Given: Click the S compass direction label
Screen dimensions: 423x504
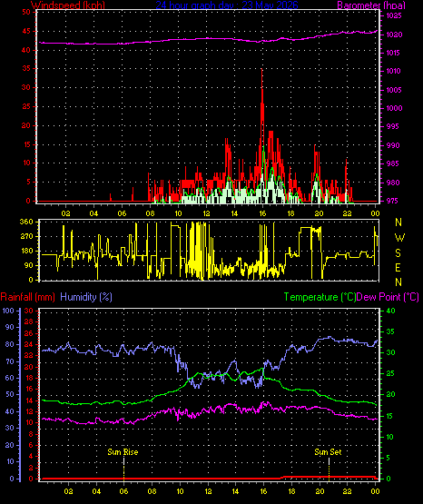Looking at the screenshot, I should coord(398,253).
